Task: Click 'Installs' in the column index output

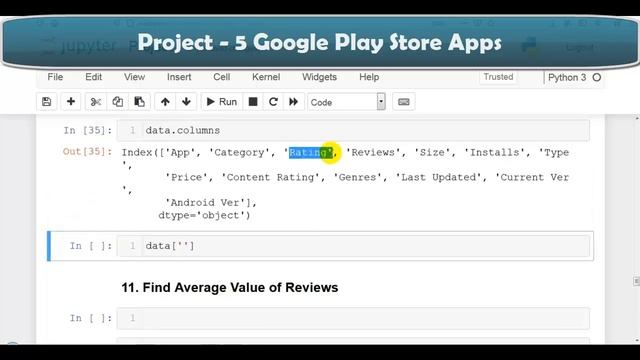Action: tap(494, 153)
